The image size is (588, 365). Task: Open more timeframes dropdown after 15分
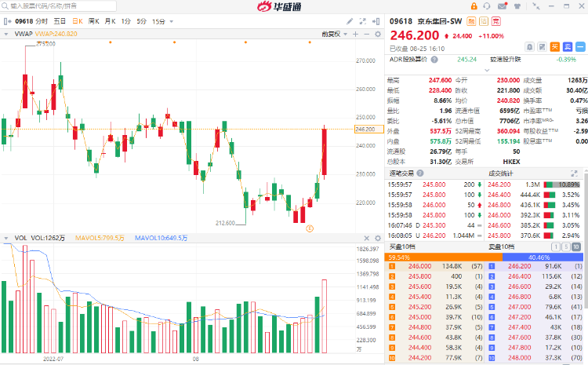point(172,22)
